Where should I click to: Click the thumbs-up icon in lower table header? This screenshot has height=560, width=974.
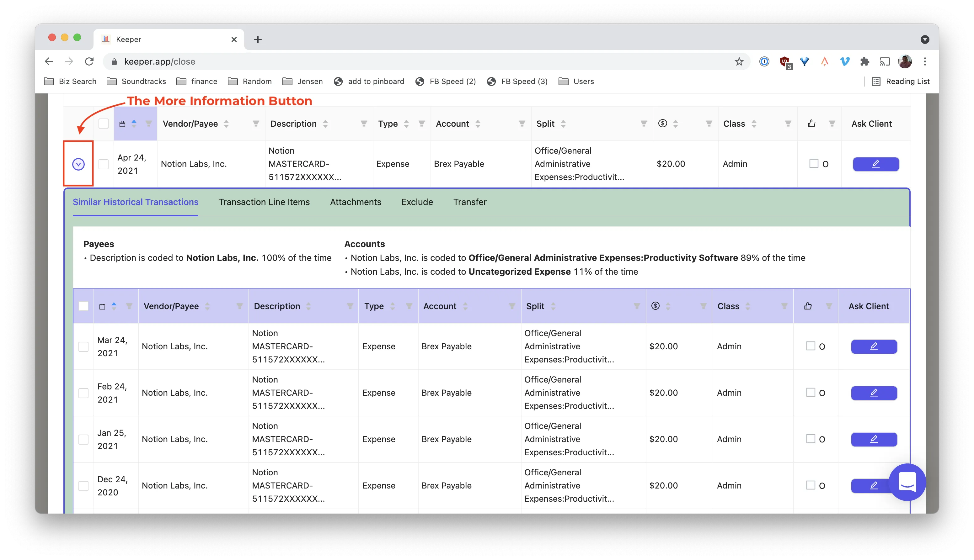808,306
